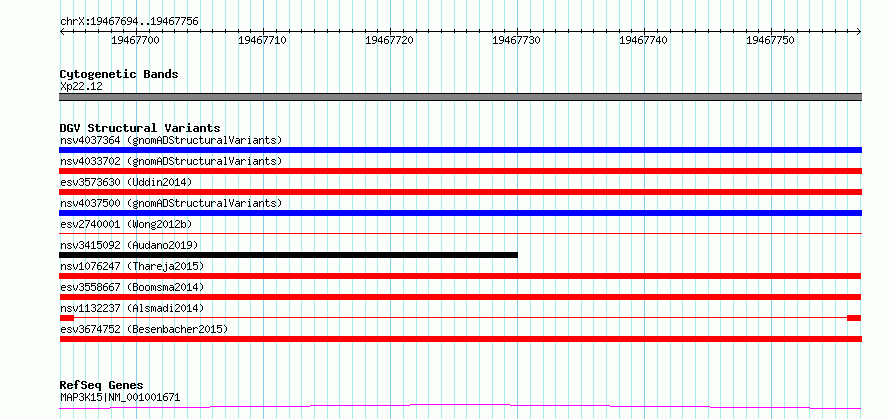Select the gray Xp22.12 cytogenetic band bar
Screen dimensions: 890x419
point(460,97)
